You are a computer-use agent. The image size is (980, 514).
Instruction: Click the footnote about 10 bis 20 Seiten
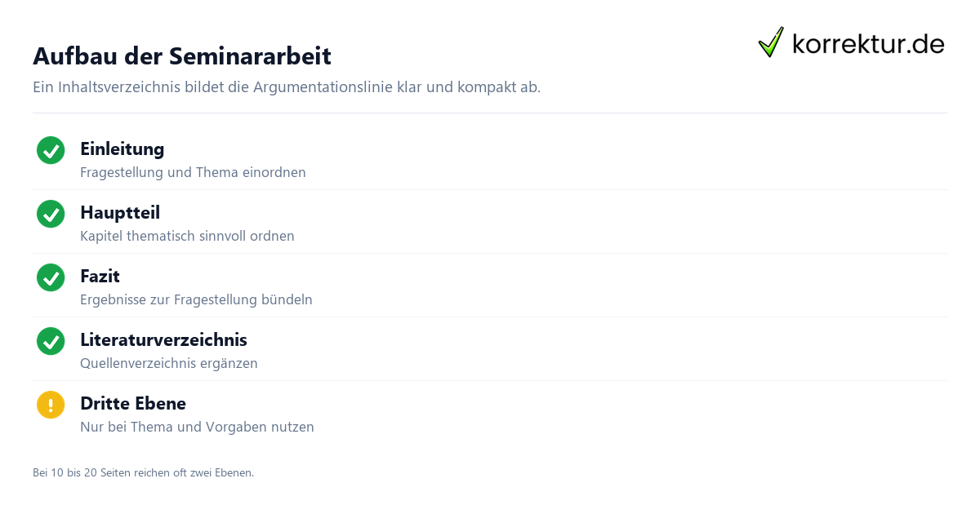tap(143, 473)
